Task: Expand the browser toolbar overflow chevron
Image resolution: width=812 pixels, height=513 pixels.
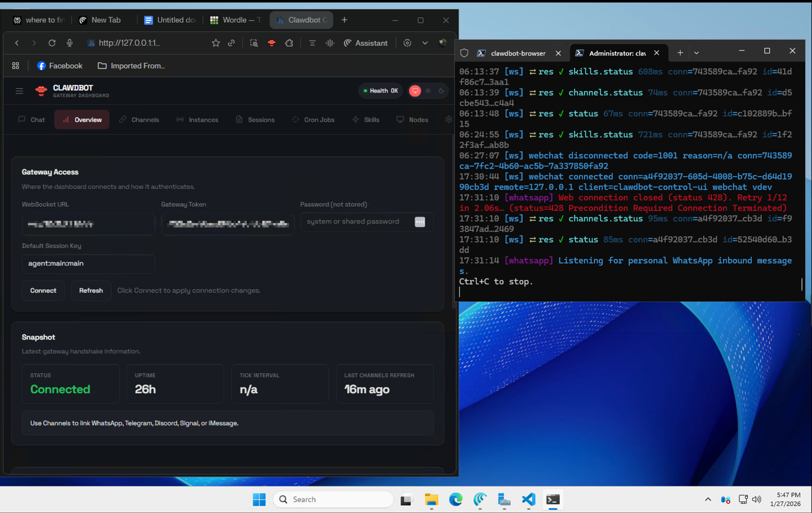Action: [425, 43]
